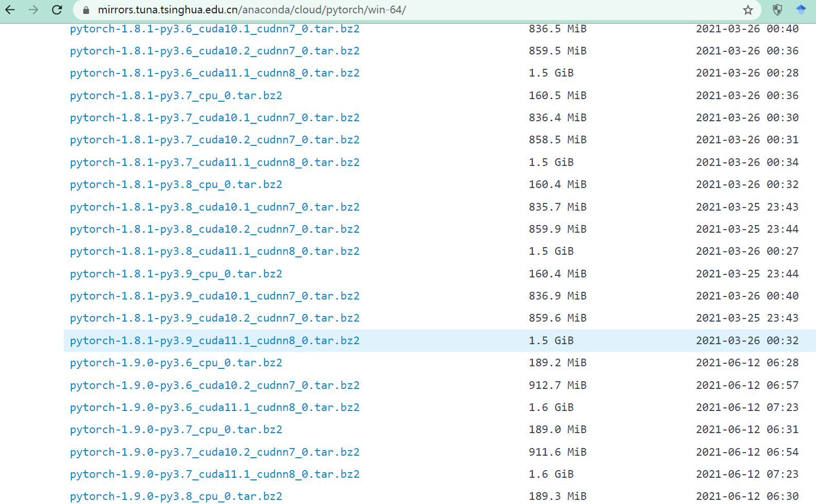This screenshot has width=816, height=504.
Task: Select the date 2021-06-12 06:57
Action: point(747,386)
